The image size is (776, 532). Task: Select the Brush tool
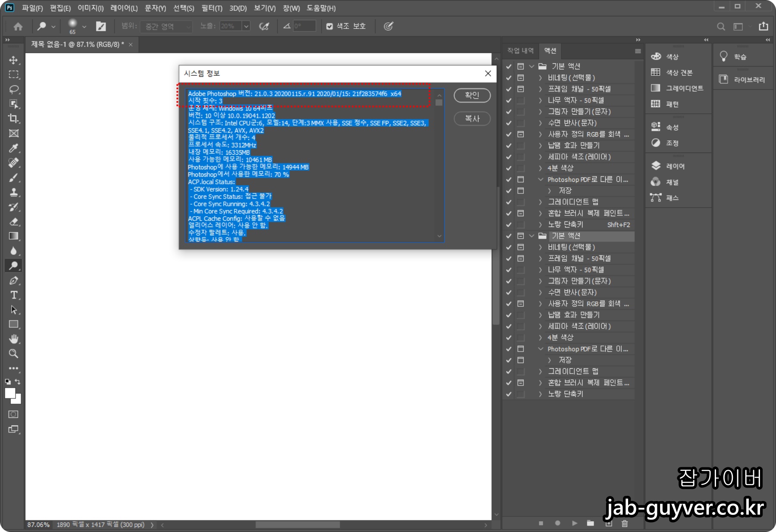click(14, 177)
